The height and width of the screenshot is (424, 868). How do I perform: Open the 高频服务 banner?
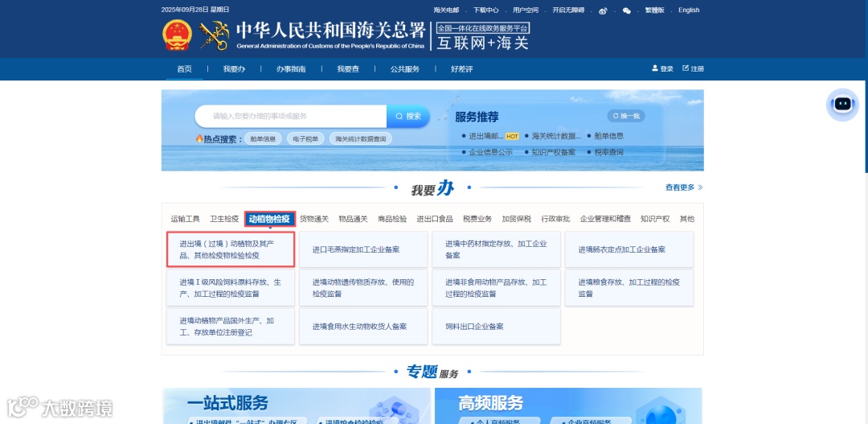(568, 405)
